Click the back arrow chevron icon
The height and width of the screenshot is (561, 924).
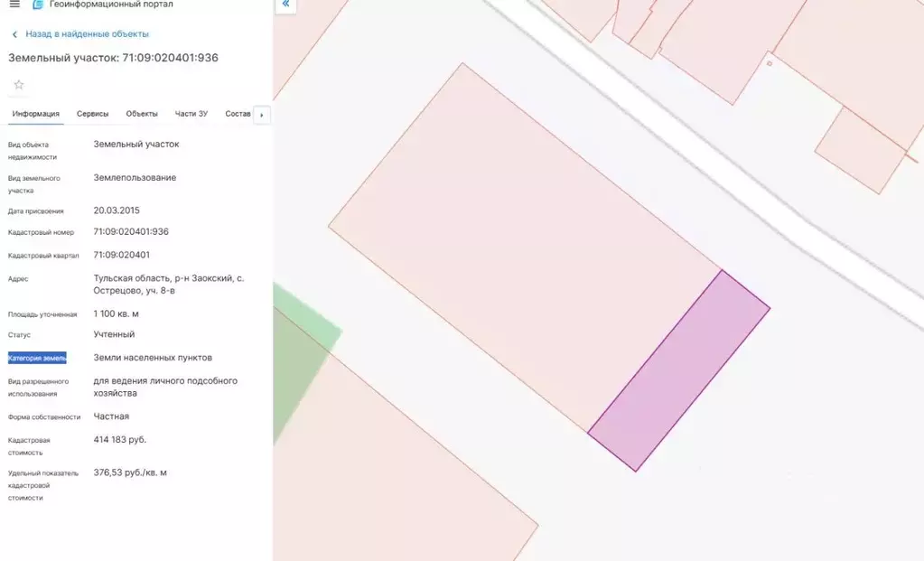coord(14,34)
